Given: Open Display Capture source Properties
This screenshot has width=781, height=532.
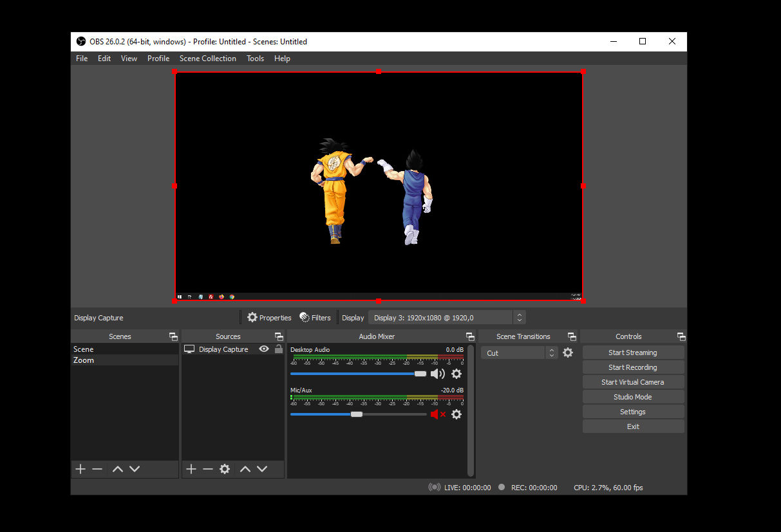Looking at the screenshot, I should point(269,317).
